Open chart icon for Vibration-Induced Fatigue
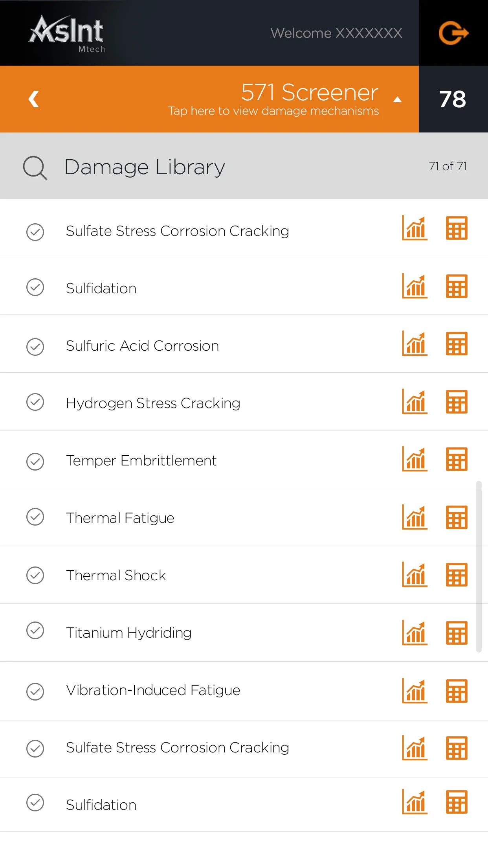Screen dimensions: 488x868 coord(415,691)
